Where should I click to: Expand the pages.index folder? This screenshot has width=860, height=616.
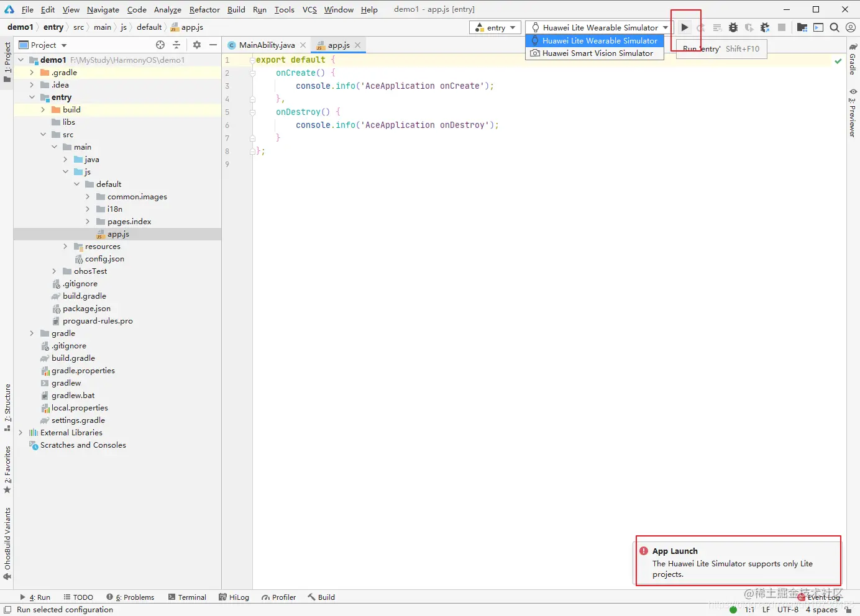coord(88,222)
